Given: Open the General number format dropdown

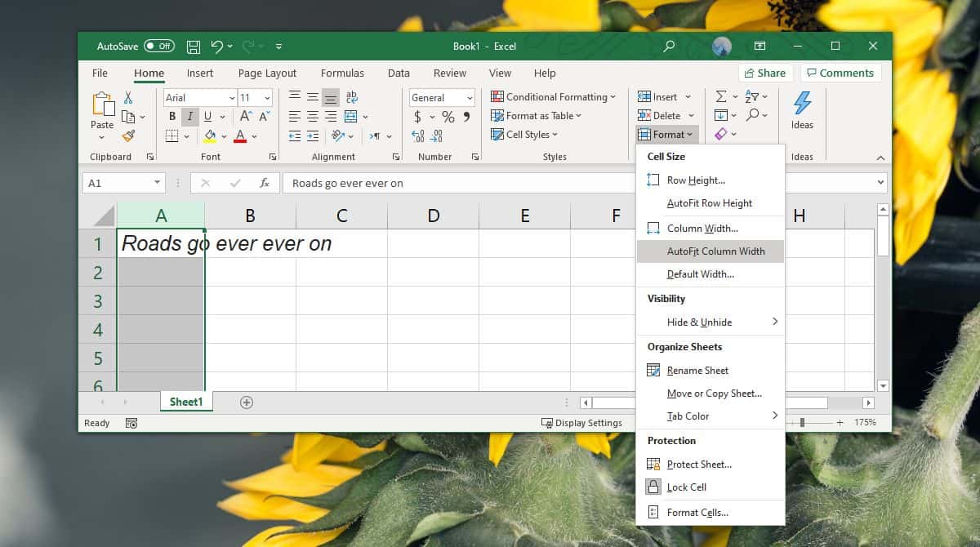Looking at the screenshot, I should (470, 98).
